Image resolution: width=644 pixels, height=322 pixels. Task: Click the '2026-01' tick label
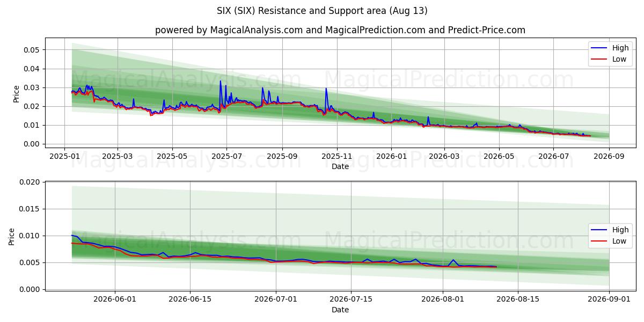(391, 156)
